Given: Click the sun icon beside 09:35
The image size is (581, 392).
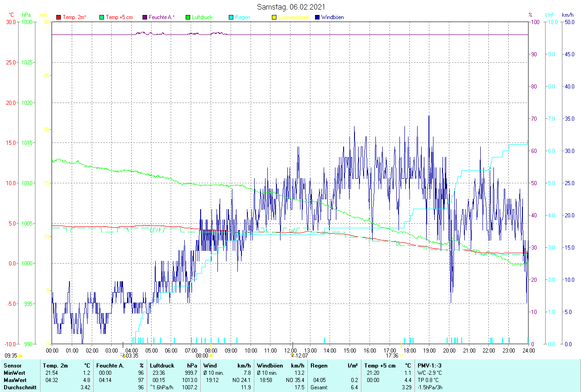Looking at the screenshot, I should (20, 356).
